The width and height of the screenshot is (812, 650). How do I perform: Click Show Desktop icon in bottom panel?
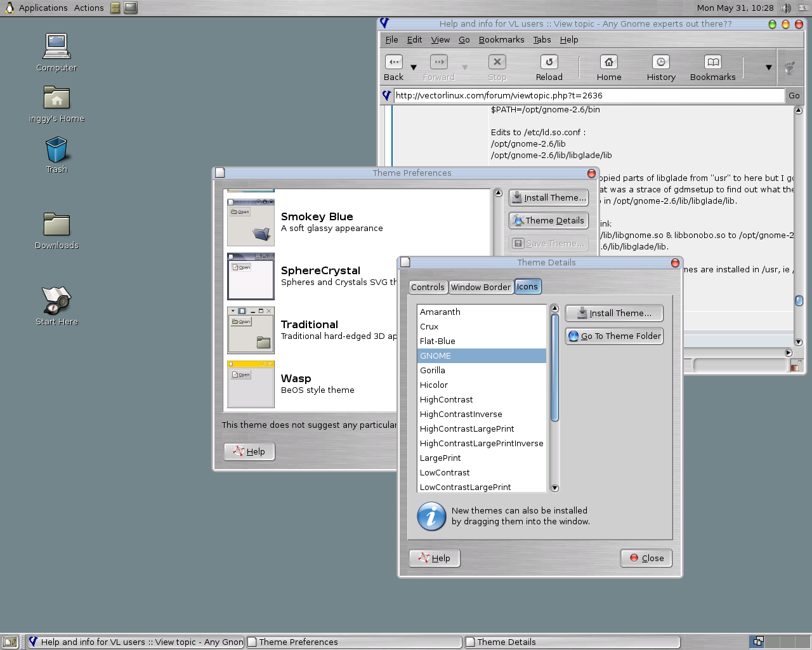[10, 642]
